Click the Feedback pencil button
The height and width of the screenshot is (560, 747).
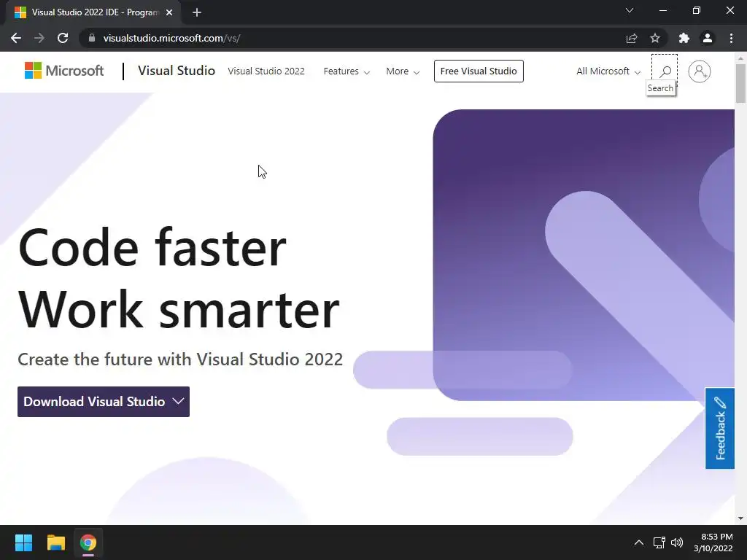click(x=720, y=428)
